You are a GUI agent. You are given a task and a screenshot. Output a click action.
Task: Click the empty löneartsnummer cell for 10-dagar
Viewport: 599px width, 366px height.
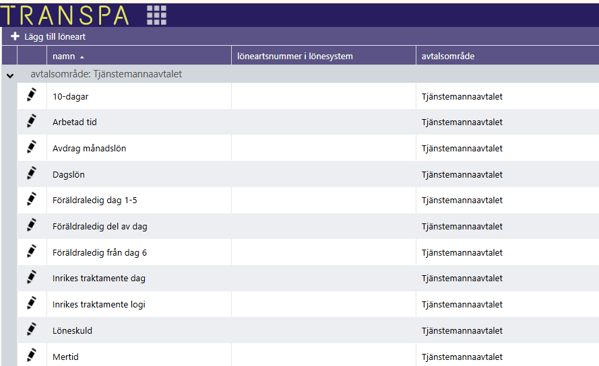pyautogui.click(x=324, y=96)
